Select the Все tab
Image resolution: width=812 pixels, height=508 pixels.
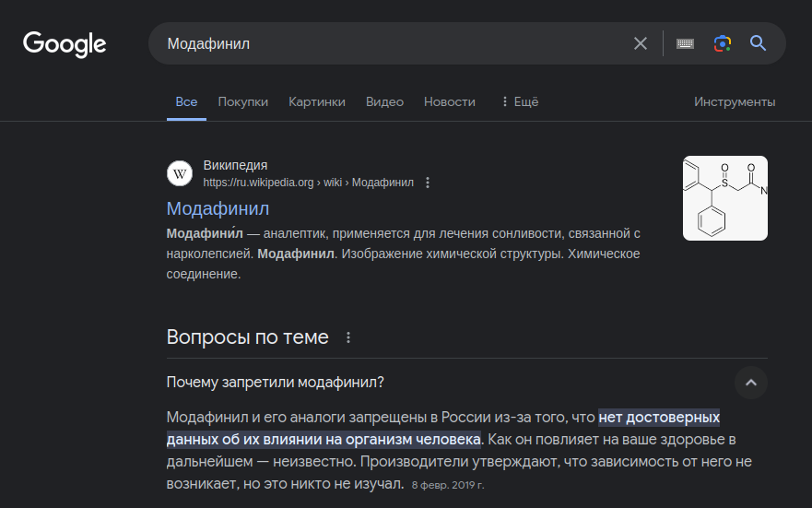coord(186,102)
